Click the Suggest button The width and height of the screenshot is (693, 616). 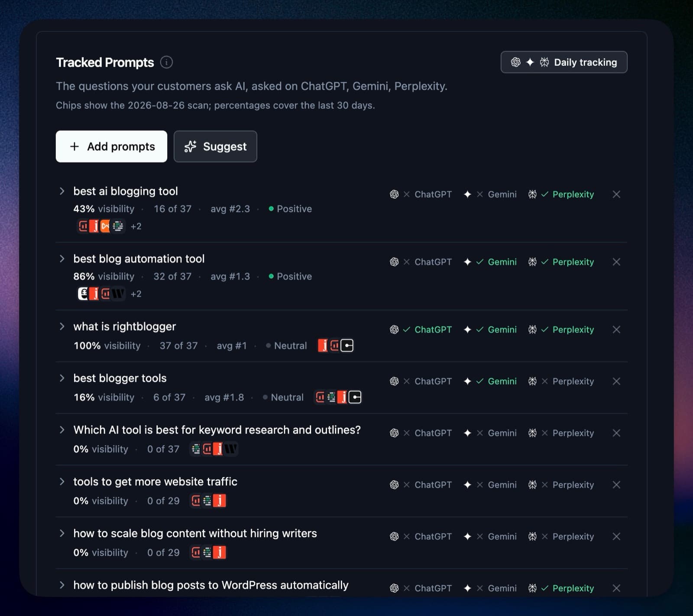[215, 146]
